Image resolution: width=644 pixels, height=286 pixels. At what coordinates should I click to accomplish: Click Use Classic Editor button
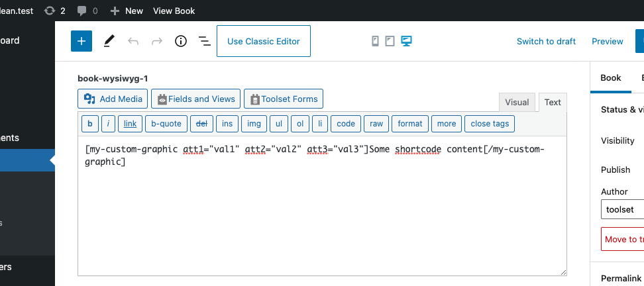264,41
